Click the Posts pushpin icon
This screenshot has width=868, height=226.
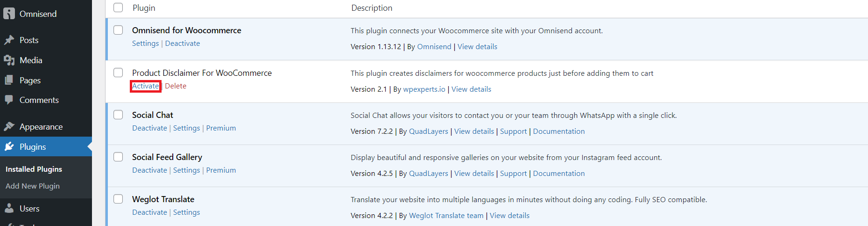[x=9, y=40]
